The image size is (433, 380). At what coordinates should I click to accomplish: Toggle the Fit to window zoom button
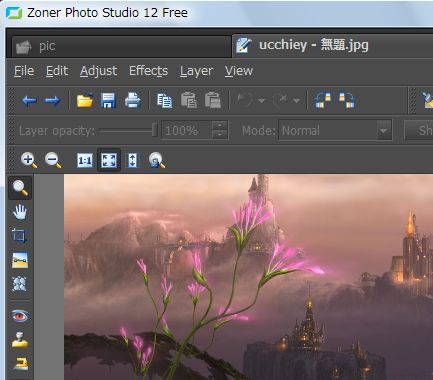click(109, 160)
